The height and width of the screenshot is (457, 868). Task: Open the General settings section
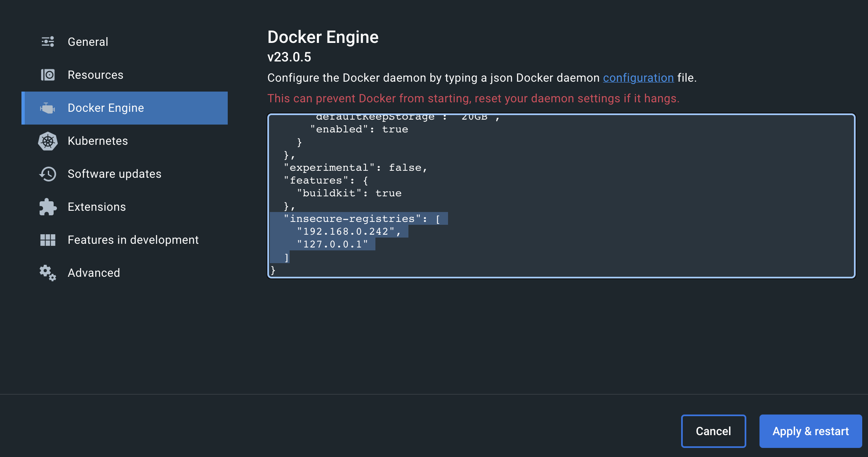[x=125, y=42]
